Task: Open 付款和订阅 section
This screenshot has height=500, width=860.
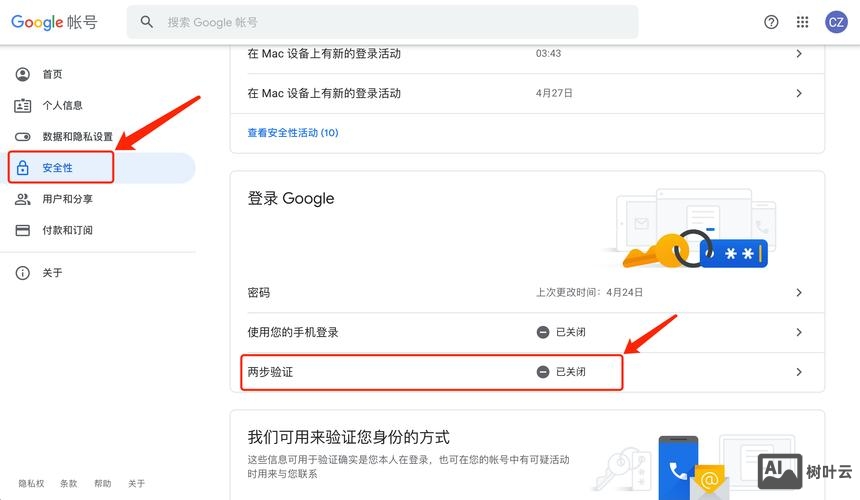Action: pyautogui.click(x=67, y=230)
